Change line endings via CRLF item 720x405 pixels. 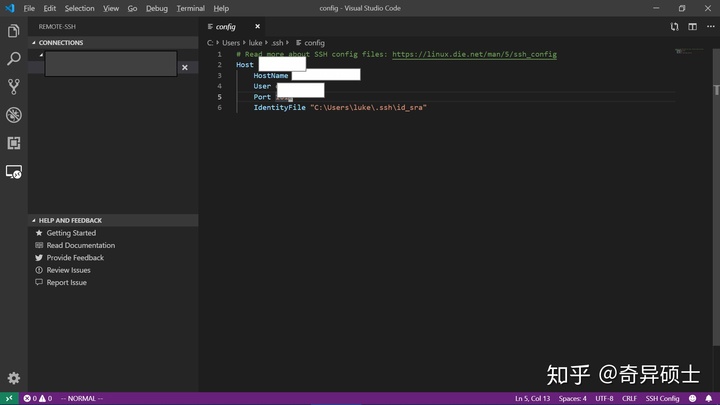(629, 398)
